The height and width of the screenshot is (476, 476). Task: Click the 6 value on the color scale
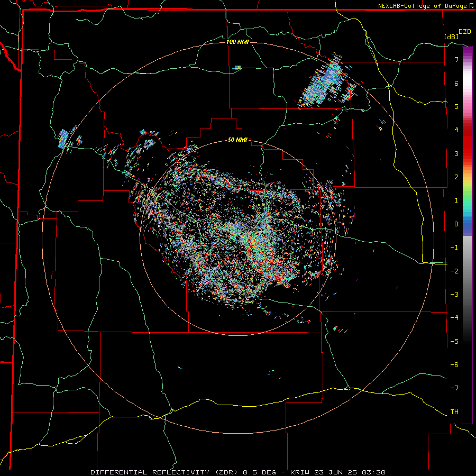coord(456,83)
